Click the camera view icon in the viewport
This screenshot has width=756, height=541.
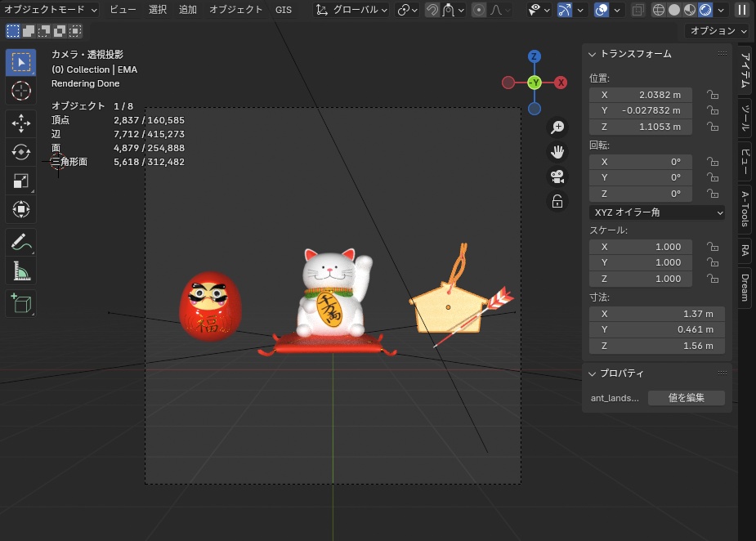(557, 175)
